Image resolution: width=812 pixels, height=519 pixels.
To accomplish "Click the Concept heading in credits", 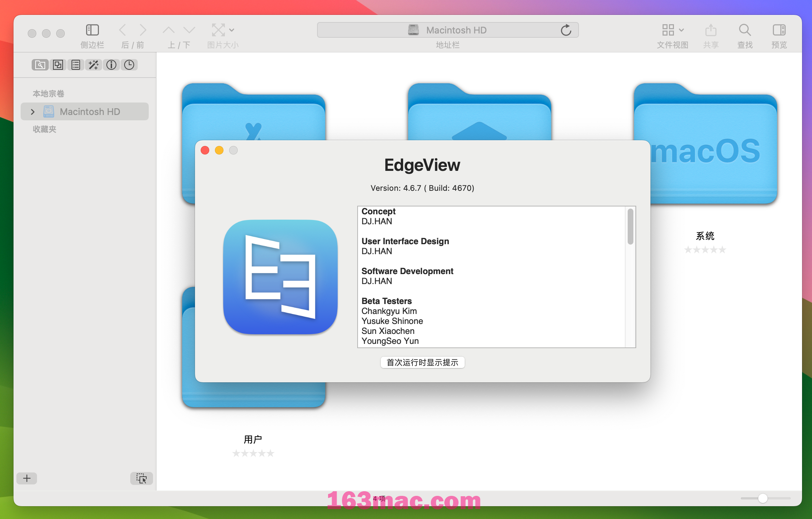I will coord(378,211).
